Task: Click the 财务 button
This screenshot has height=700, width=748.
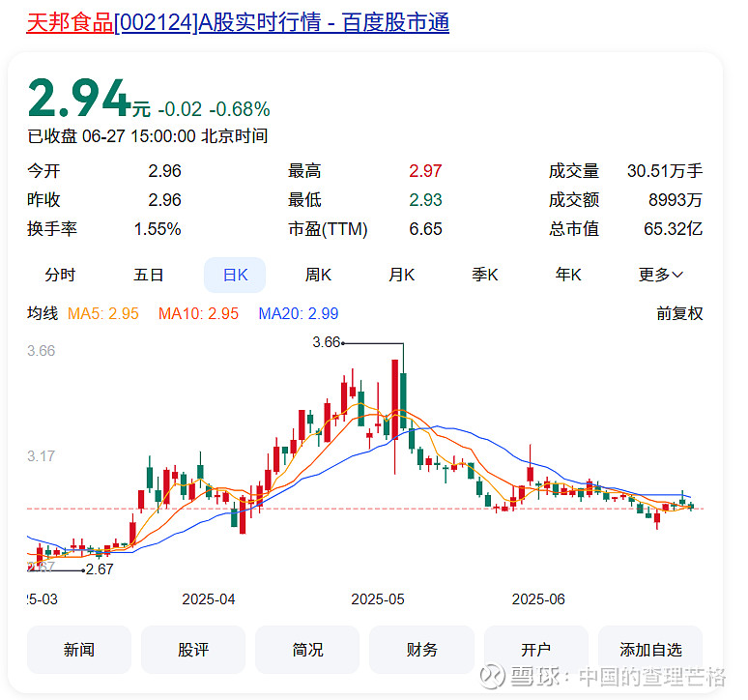Action: (421, 650)
